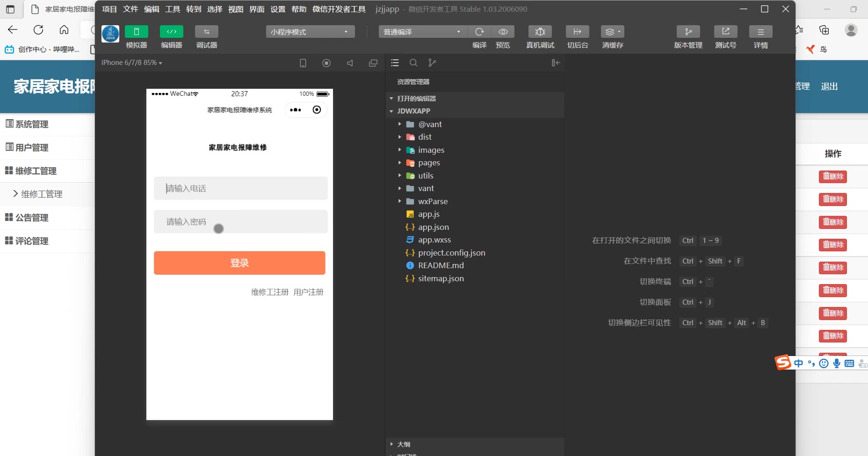Viewport: 868px width, 456px height.
Task: Open the search icon in explorer panel
Action: 413,63
